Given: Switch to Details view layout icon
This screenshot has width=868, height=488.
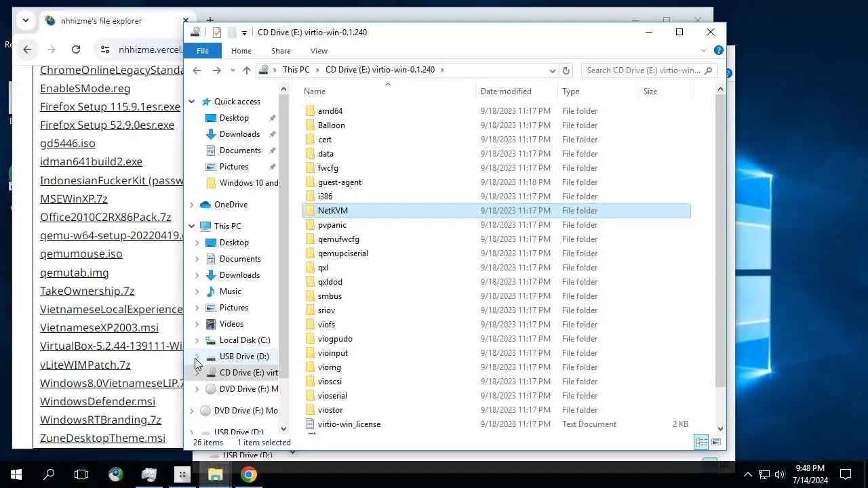Looking at the screenshot, I should tap(702, 442).
